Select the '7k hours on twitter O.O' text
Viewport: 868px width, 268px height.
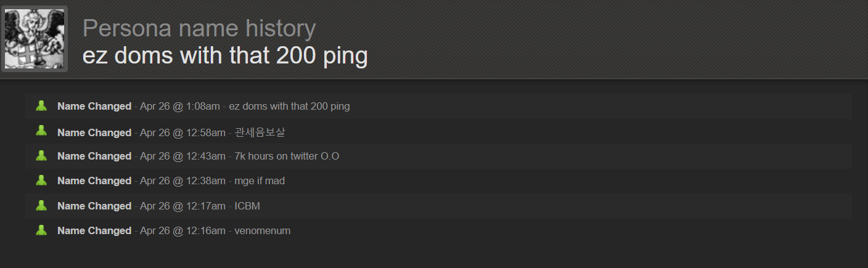point(287,156)
